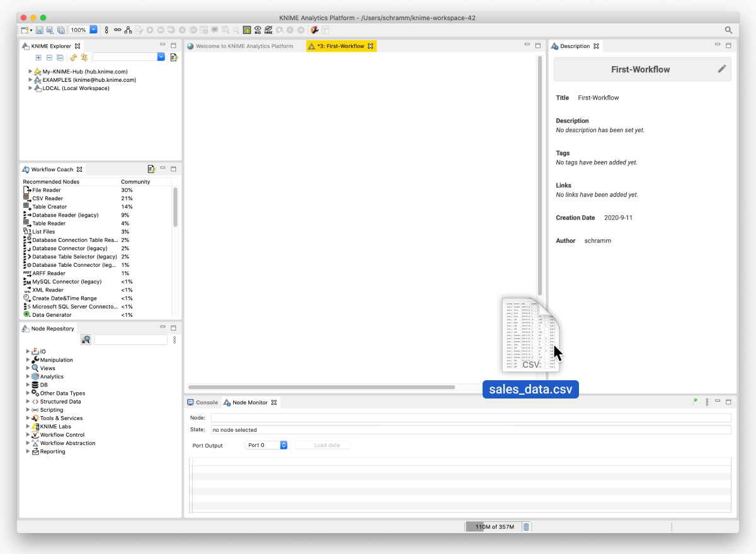
Task: Click the woodpecker icon in main toolbar
Action: click(314, 30)
